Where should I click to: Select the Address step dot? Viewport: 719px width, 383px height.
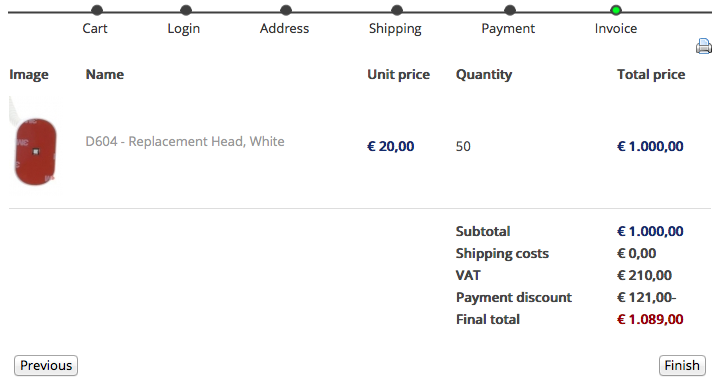click(286, 10)
